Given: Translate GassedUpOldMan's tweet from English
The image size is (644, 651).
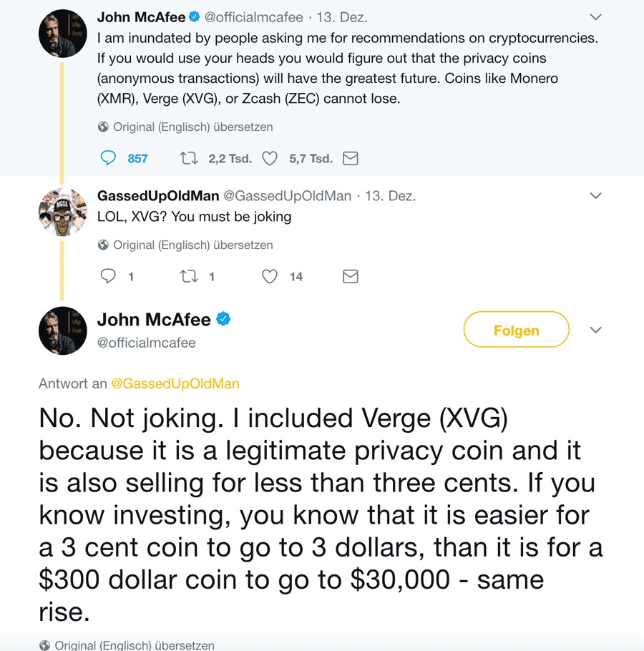Looking at the screenshot, I should (192, 245).
